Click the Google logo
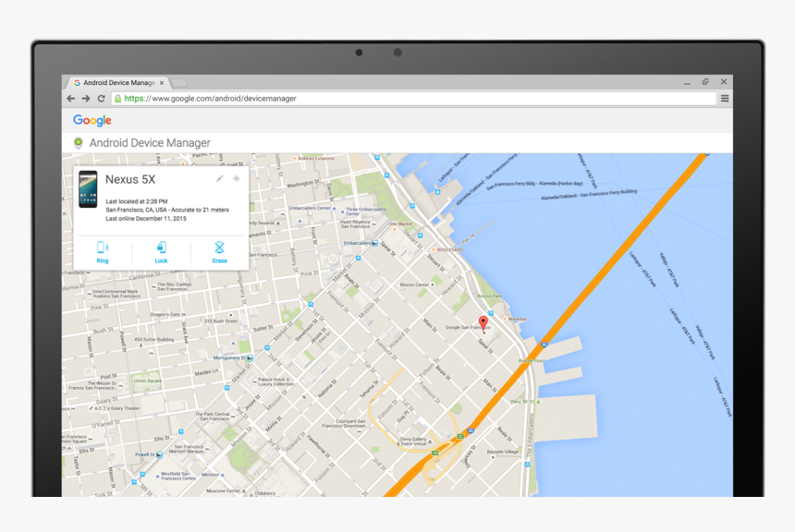This screenshot has width=795, height=532. coord(92,120)
